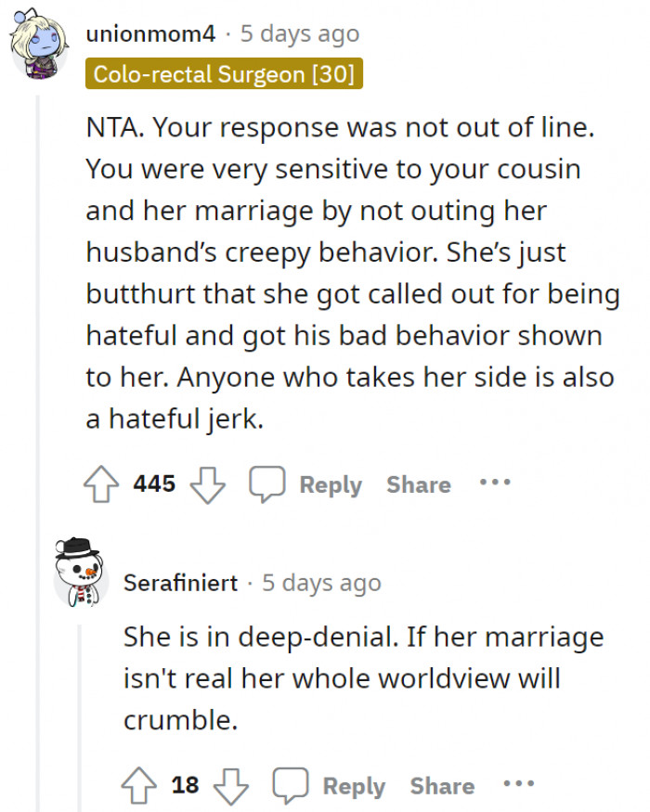650x812 pixels.
Task: Open the '5 days ago' timestamp on Serafiniert's comment
Action: [322, 583]
